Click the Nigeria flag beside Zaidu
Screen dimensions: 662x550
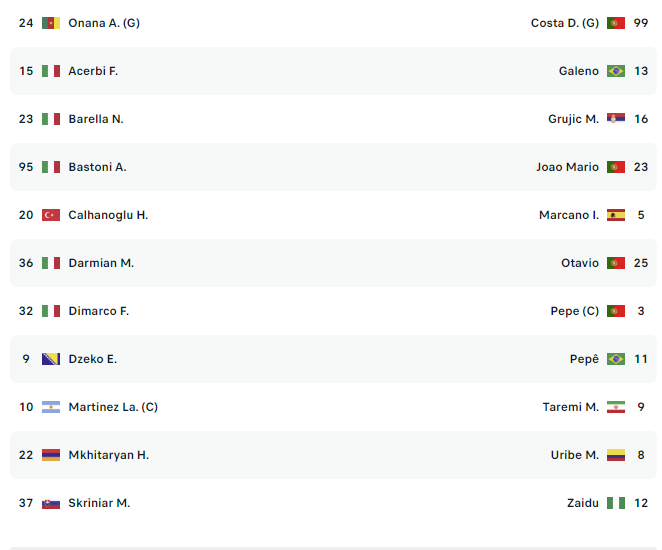(x=616, y=503)
